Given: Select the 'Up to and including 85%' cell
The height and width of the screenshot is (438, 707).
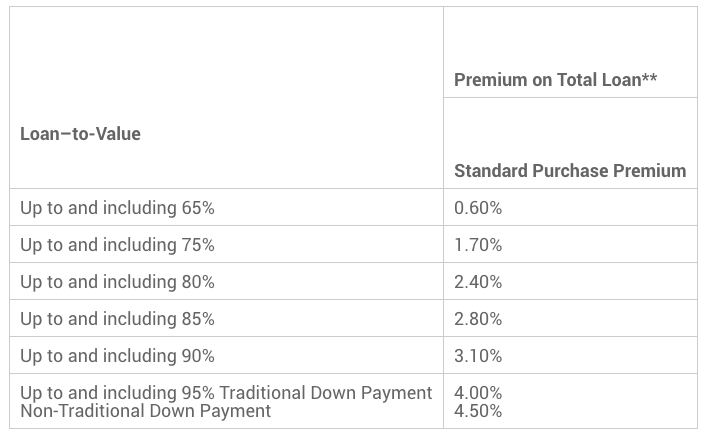Looking at the screenshot, I should coord(117,319).
